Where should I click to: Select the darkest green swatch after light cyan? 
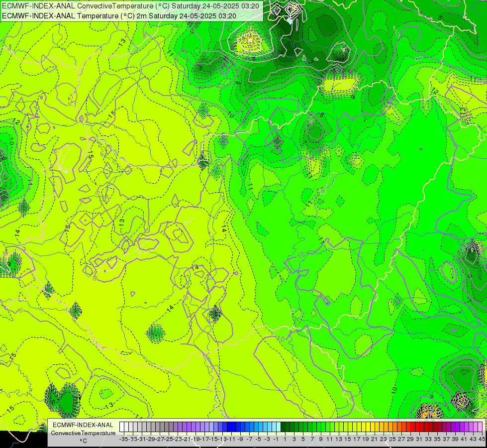(x=283, y=427)
